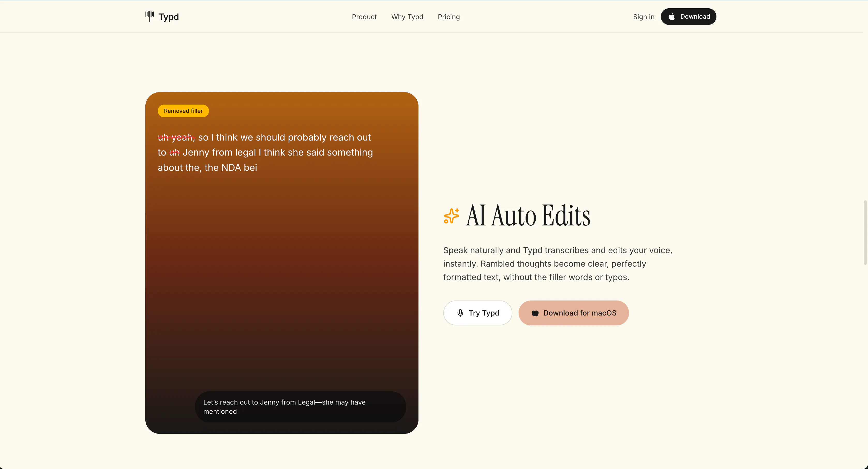Click the microphone icon in Try Typd
This screenshot has height=469, width=868.
coord(460,313)
